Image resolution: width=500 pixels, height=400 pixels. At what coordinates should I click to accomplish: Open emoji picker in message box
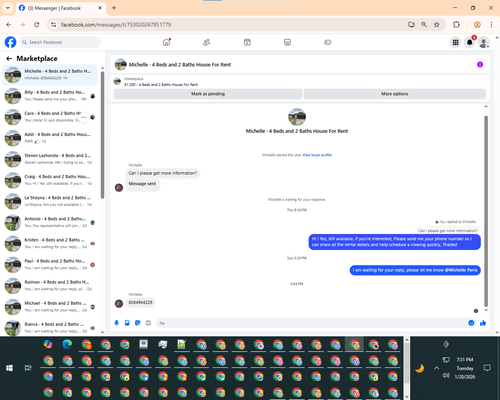pyautogui.click(x=471, y=323)
